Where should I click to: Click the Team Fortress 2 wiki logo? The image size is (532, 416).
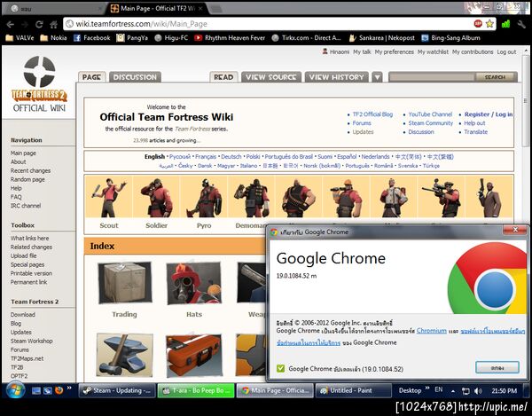point(39,84)
